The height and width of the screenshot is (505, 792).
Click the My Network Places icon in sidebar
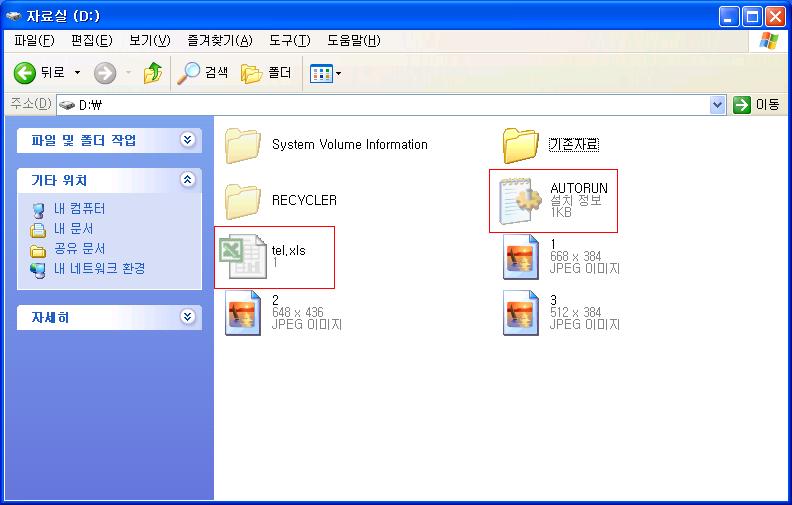[x=38, y=270]
